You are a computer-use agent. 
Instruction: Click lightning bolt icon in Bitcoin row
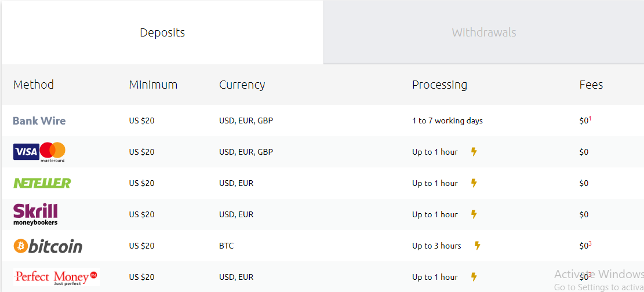click(477, 246)
